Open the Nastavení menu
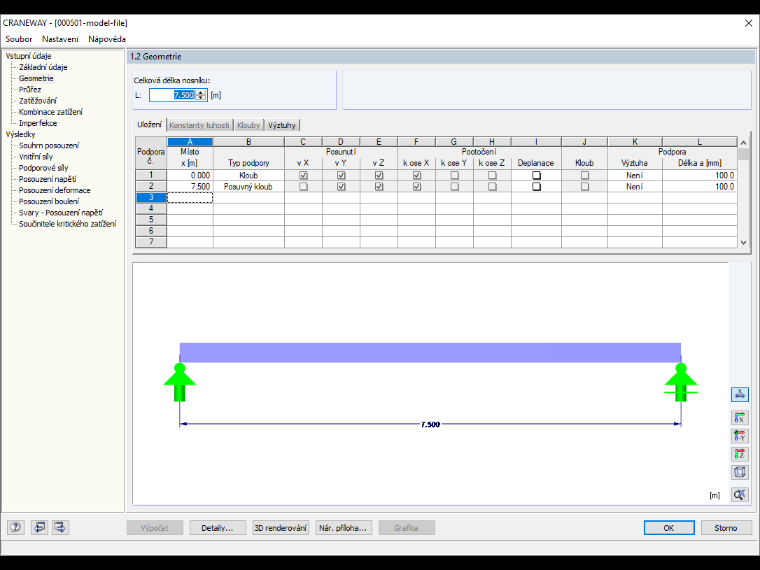This screenshot has width=760, height=570. pyautogui.click(x=60, y=39)
